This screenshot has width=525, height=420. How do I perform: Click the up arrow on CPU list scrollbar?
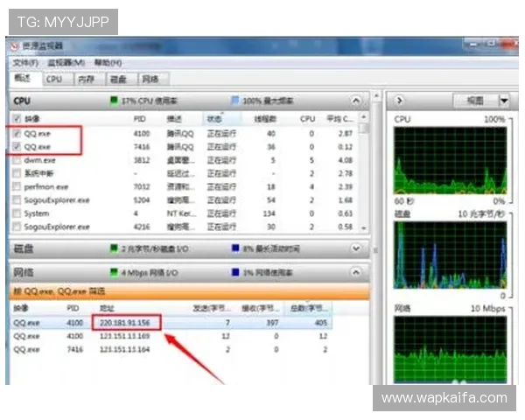364,117
